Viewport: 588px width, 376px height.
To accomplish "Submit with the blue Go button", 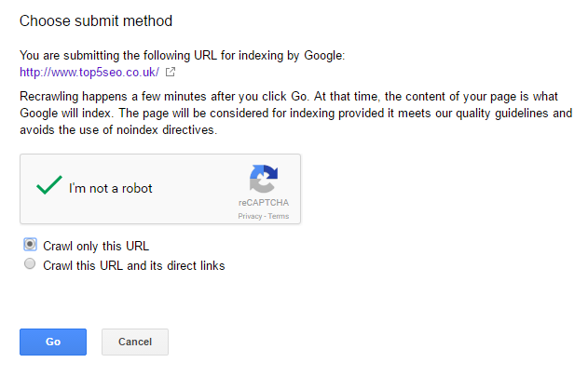I will (x=53, y=342).
